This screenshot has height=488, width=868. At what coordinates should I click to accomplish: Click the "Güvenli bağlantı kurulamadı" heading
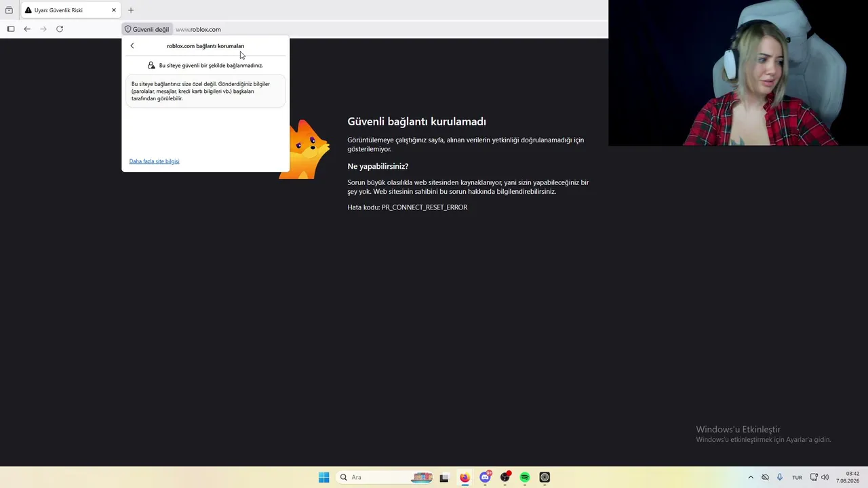click(416, 122)
